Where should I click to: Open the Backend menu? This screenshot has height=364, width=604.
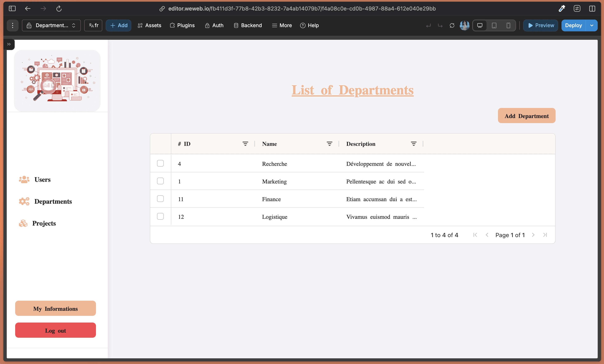[248, 25]
